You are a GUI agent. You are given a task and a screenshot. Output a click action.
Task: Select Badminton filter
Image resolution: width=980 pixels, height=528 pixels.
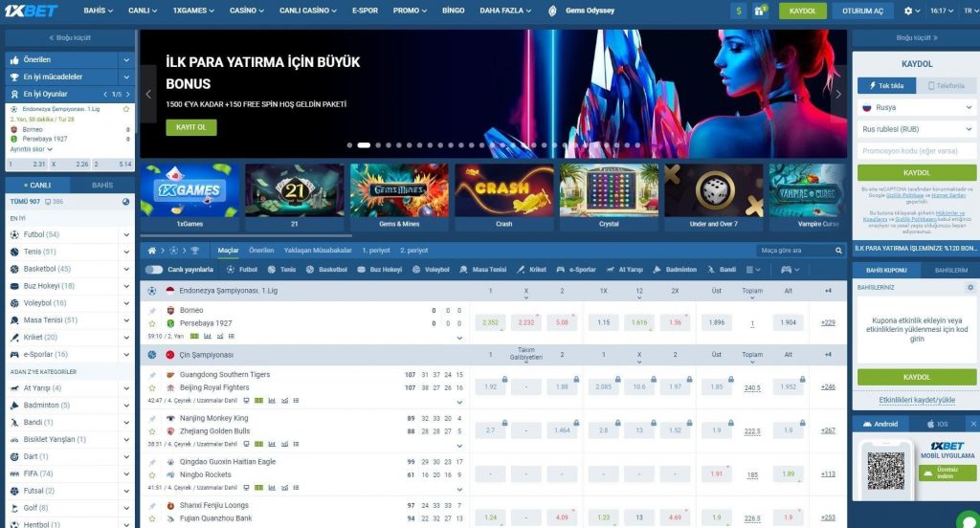(x=675, y=270)
